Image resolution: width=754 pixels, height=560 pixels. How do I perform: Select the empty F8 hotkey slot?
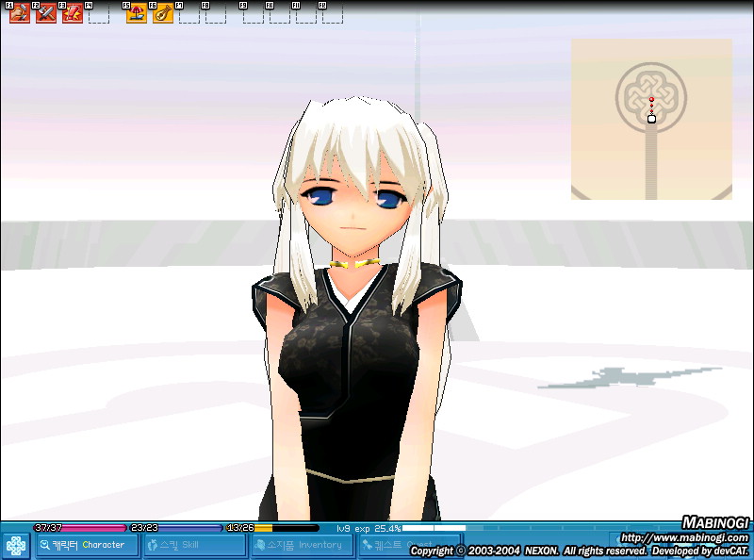pyautogui.click(x=216, y=13)
